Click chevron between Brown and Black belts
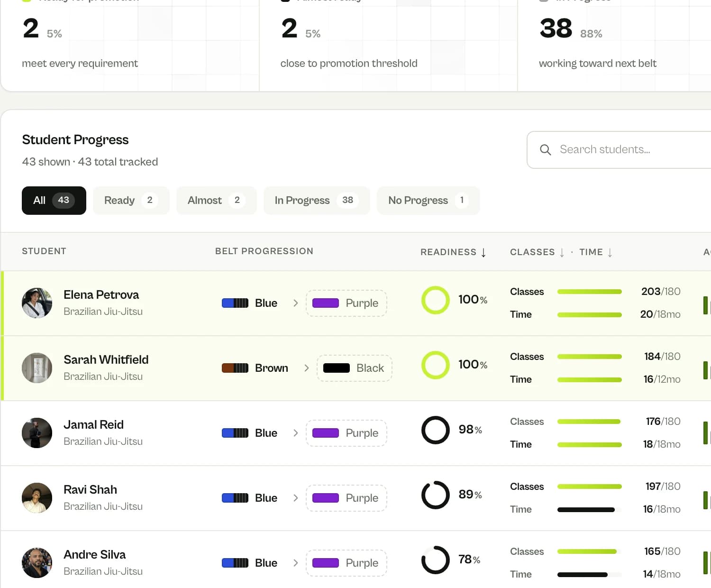 307,368
